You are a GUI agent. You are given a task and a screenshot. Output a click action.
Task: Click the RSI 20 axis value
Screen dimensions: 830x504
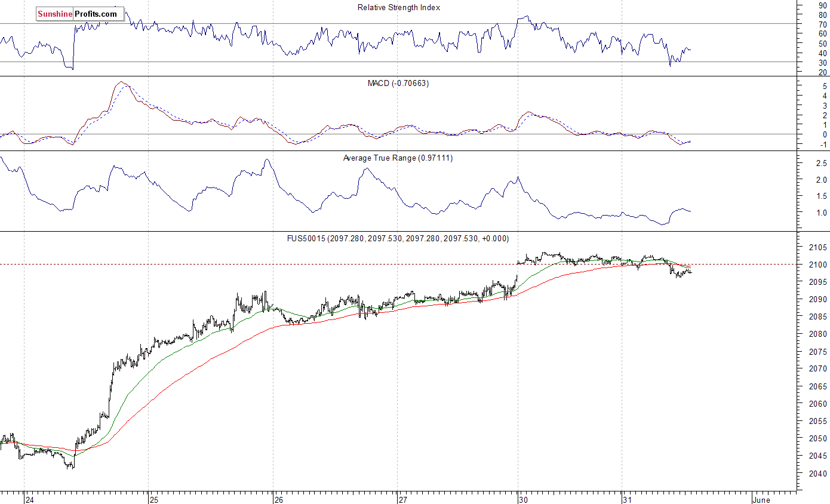tap(823, 72)
